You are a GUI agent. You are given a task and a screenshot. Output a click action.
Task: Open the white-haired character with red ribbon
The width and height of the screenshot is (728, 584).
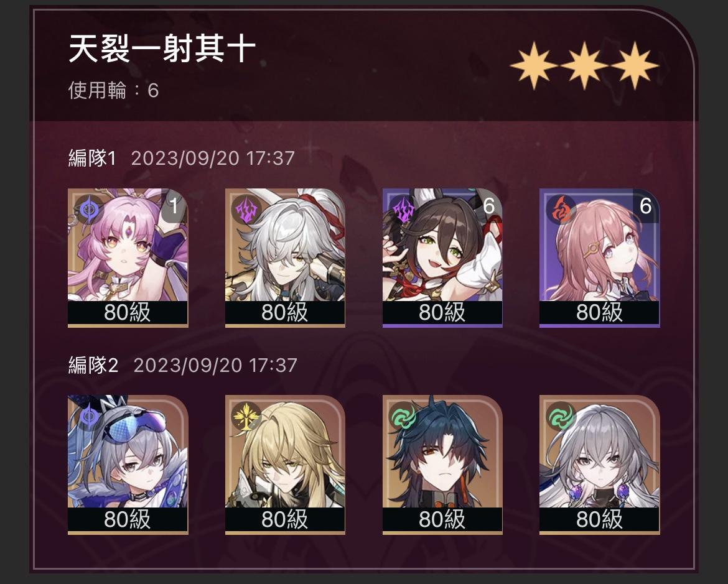click(x=285, y=257)
